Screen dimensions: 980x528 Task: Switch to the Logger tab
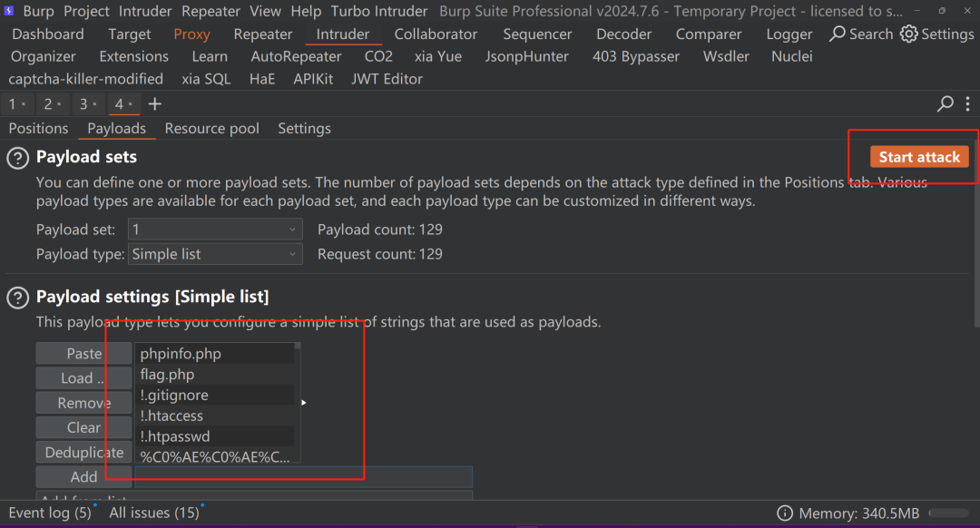pyautogui.click(x=789, y=34)
